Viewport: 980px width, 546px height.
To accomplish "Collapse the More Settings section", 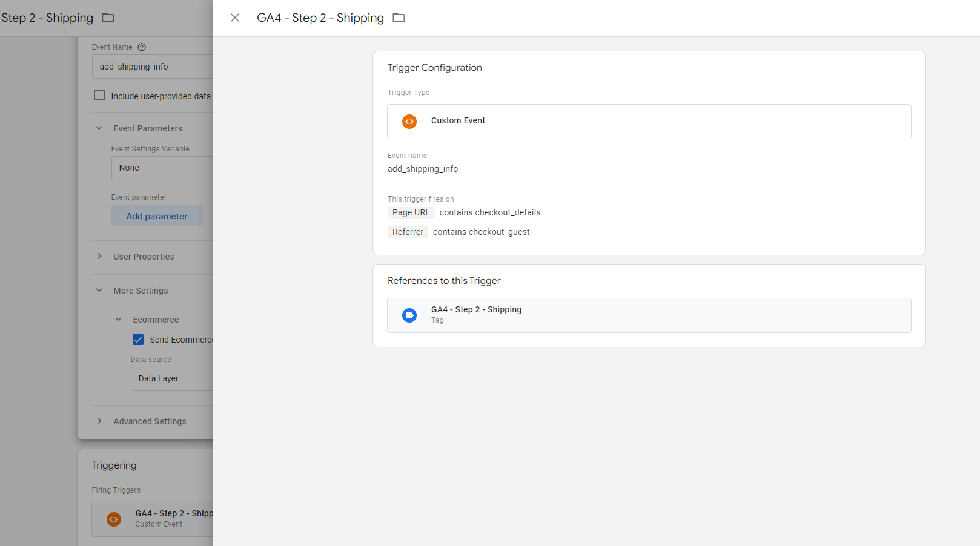I will (x=99, y=291).
